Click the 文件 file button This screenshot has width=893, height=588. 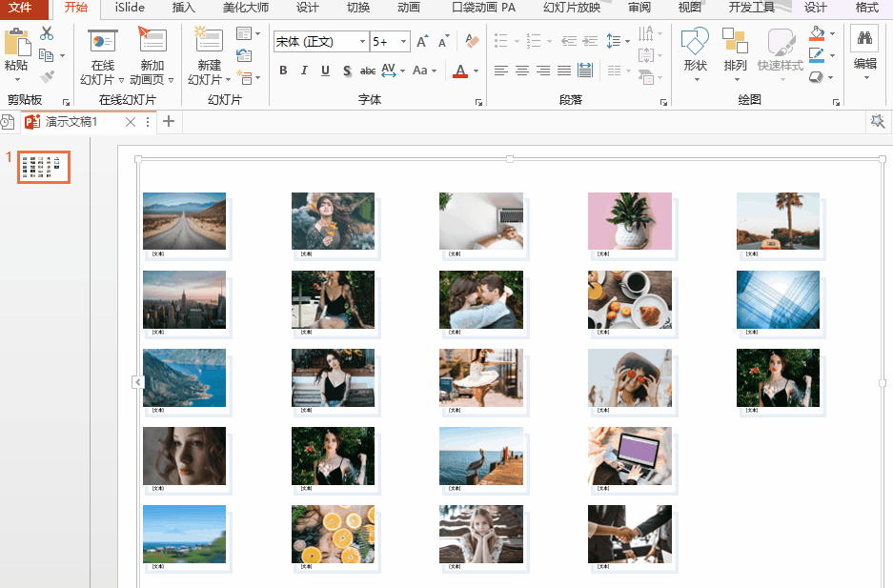click(x=21, y=8)
